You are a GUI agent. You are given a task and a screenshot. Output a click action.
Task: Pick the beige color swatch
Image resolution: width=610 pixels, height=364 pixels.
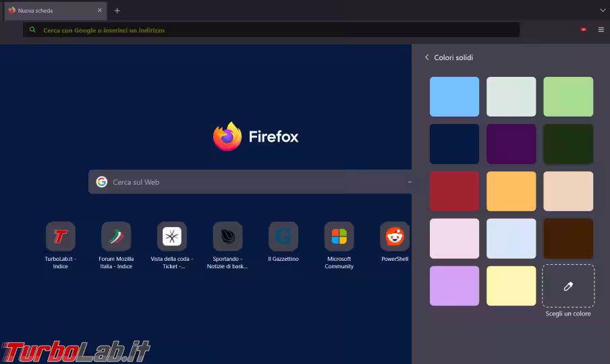568,191
